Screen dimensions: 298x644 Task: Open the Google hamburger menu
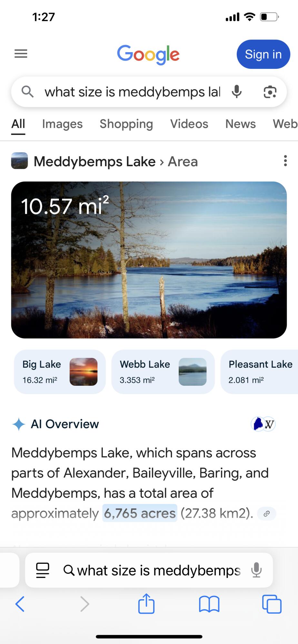[21, 54]
